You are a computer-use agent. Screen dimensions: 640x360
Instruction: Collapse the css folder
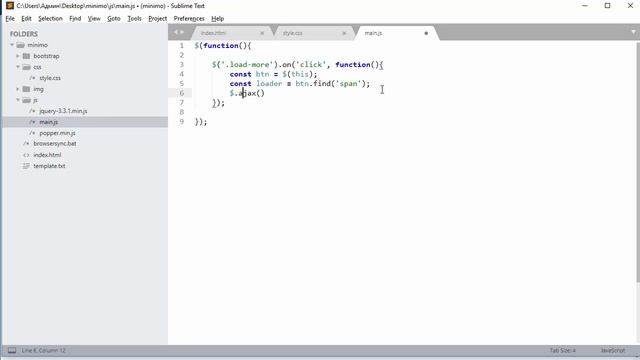(18, 67)
